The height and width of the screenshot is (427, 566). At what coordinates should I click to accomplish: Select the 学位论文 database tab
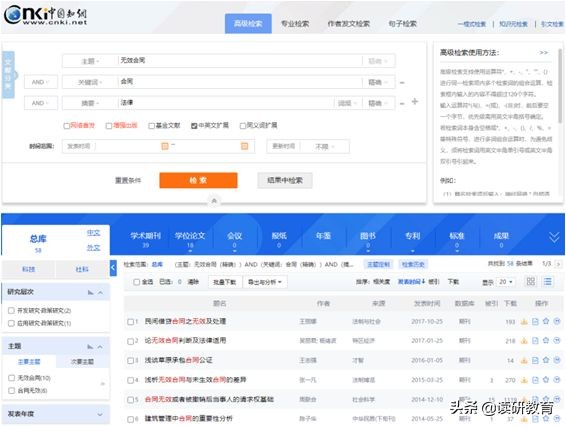point(190,239)
